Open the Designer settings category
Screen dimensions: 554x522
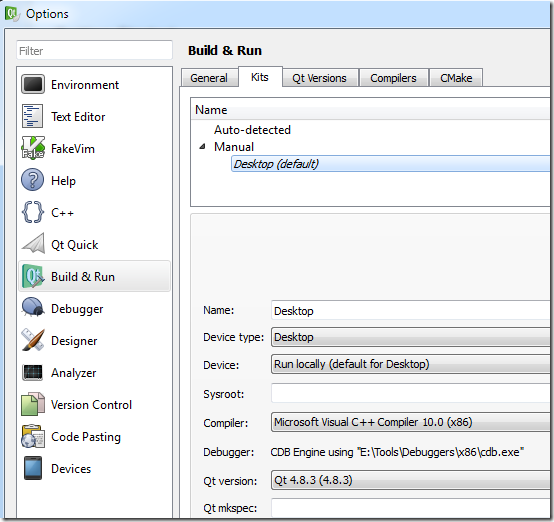tap(94, 340)
